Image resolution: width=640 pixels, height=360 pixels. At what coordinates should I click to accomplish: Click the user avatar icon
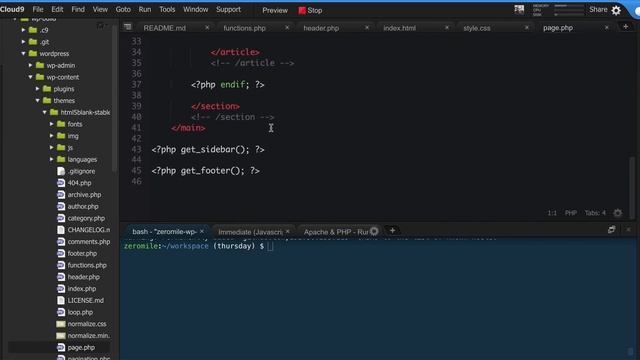tap(519, 9)
